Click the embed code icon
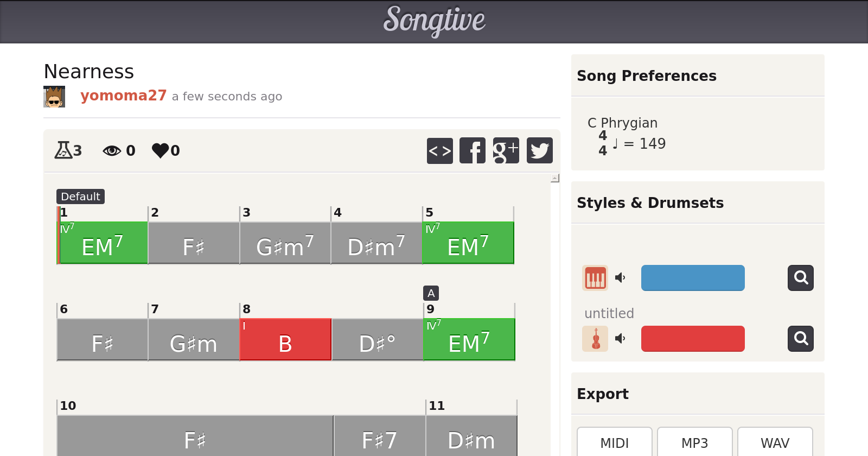 tap(440, 150)
